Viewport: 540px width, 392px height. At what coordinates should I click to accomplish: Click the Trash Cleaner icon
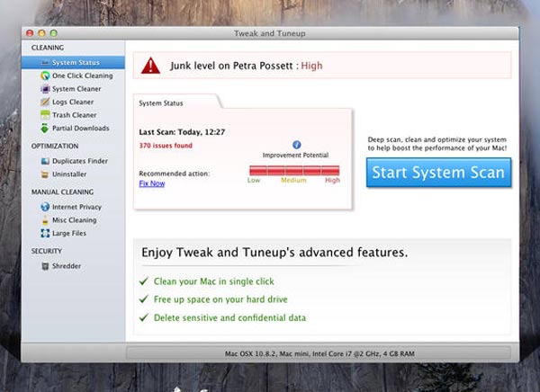pos(45,115)
